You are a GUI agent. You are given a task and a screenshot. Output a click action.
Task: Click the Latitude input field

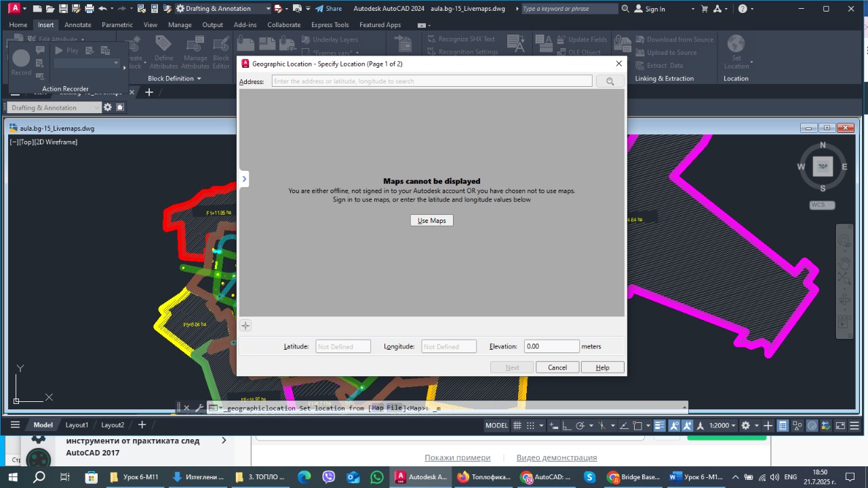click(343, 346)
